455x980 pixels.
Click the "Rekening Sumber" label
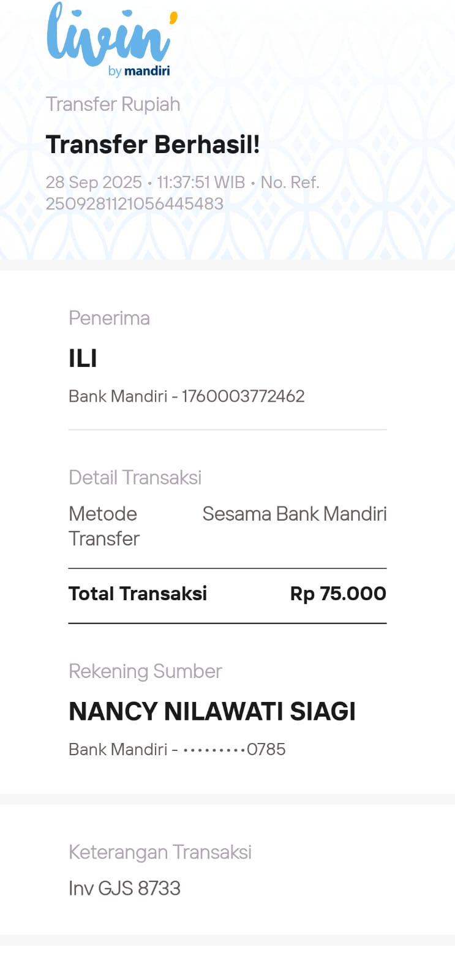coord(145,671)
